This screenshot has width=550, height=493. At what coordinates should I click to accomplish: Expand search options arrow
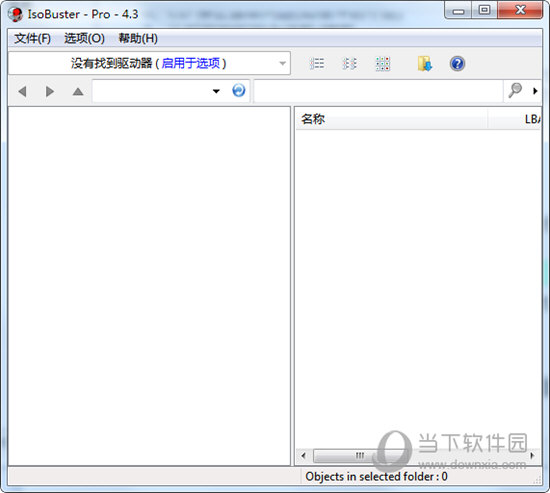535,91
